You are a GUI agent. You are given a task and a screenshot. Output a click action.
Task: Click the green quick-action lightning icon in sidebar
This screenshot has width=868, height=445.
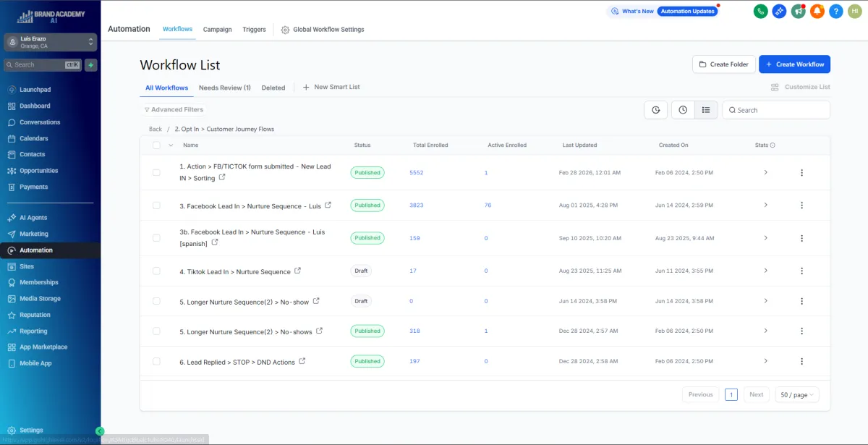coord(90,64)
